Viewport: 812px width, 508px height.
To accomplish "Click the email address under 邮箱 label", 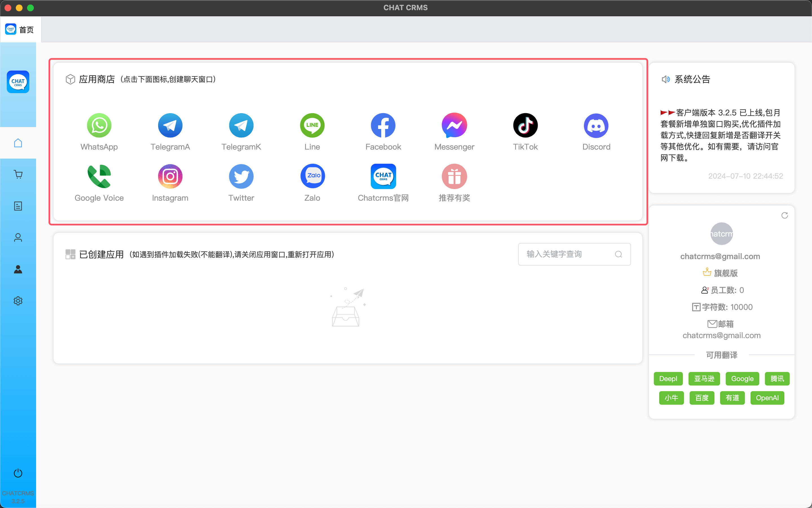I will point(721,335).
